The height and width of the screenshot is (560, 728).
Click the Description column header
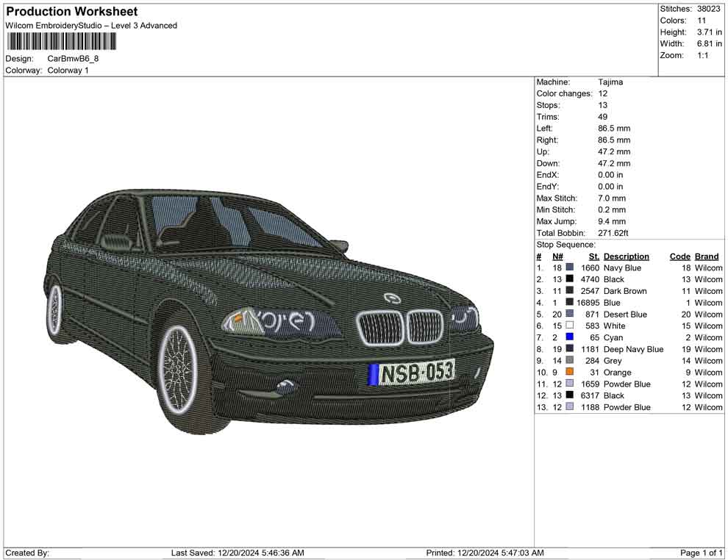coord(626,256)
